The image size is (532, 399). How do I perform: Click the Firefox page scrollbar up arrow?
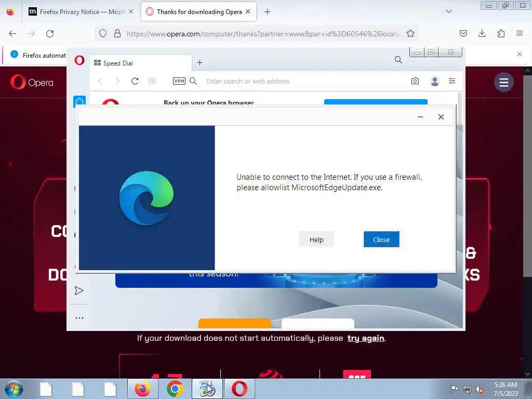coord(527,71)
